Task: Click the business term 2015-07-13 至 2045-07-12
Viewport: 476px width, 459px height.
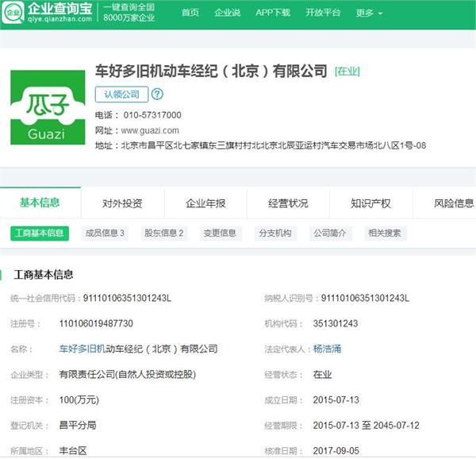Action: [x=366, y=426]
